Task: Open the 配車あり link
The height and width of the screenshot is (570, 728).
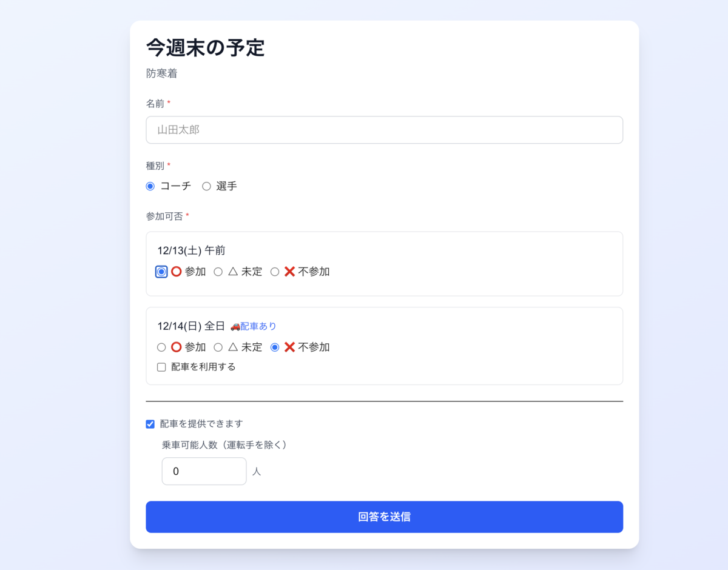Action: 258,326
